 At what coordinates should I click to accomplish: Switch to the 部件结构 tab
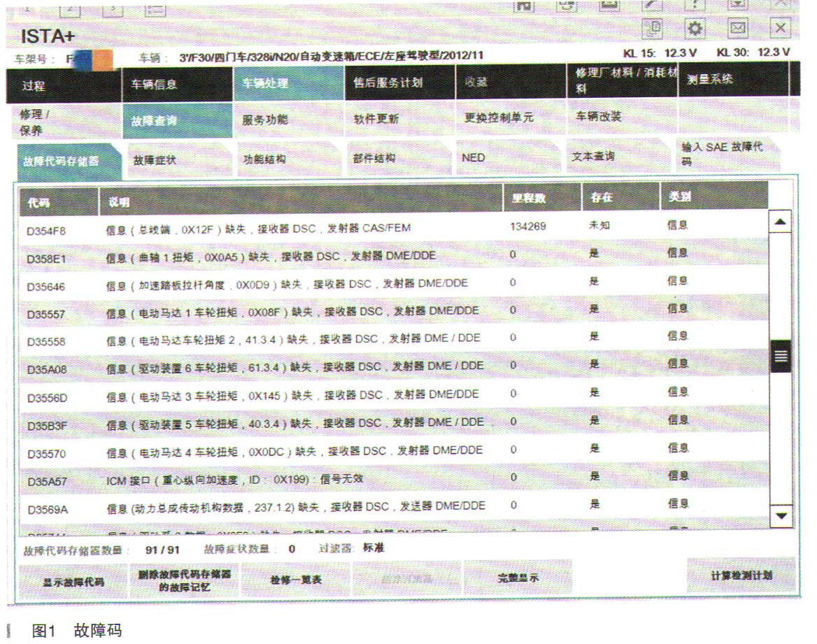point(399,158)
